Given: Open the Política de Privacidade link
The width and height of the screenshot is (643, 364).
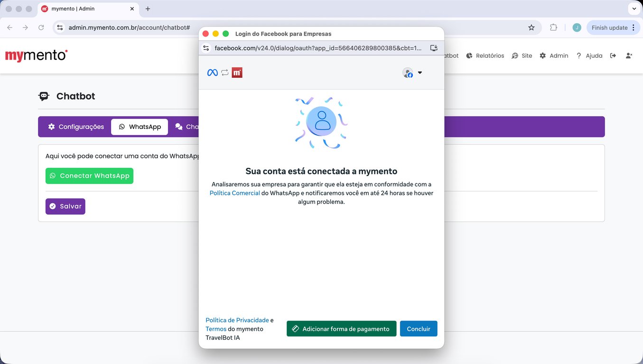Looking at the screenshot, I should 237,320.
